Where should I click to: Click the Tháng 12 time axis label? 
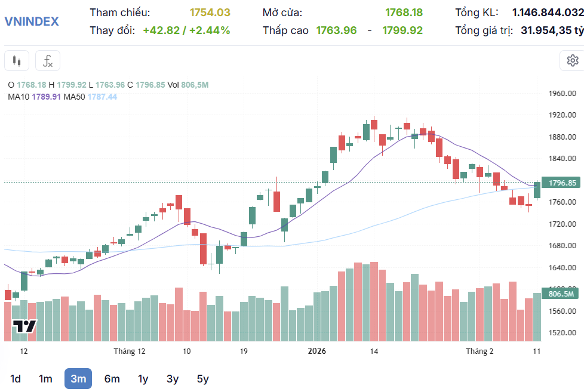130,351
